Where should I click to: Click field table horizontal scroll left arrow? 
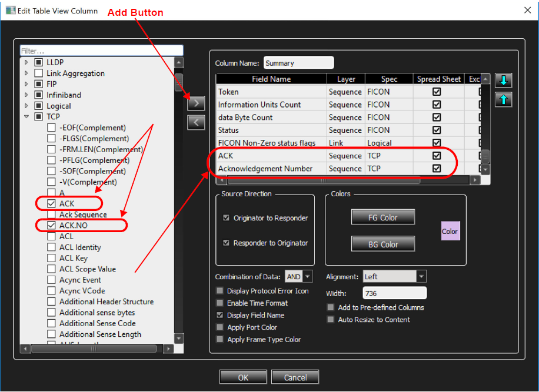coord(221,180)
